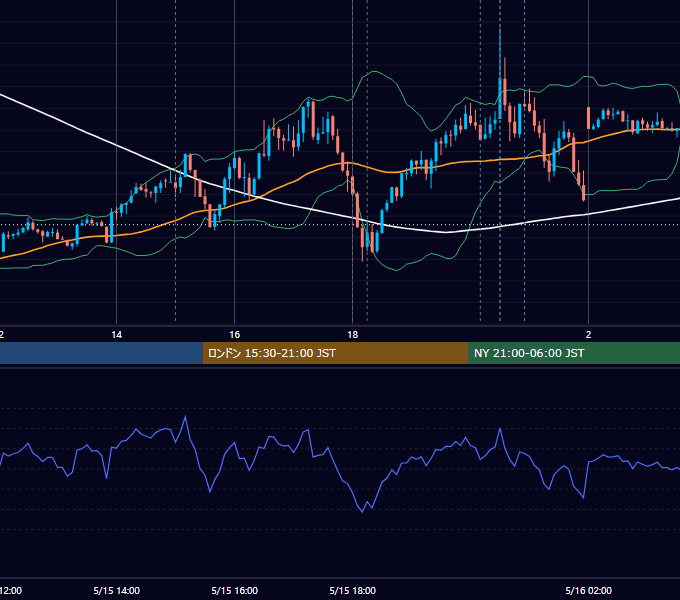Click the oscillator's lowest trough near 18:00
The height and width of the screenshot is (600, 680).
[x=363, y=512]
